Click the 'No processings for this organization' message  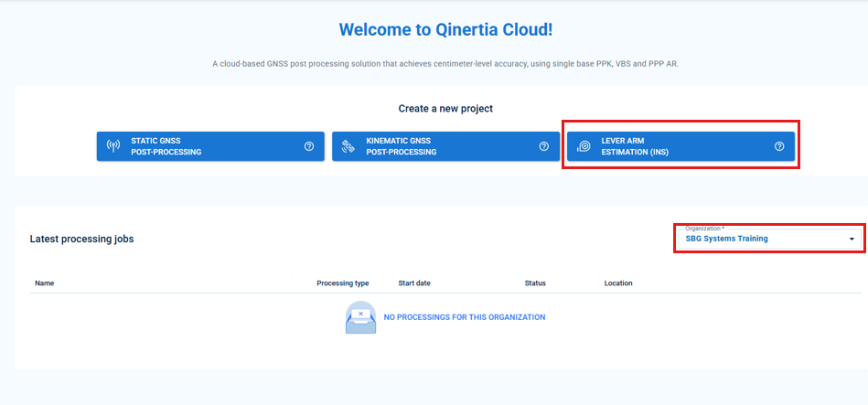(464, 317)
